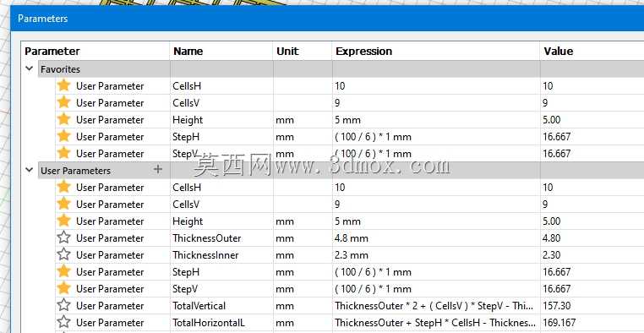
Task: Toggle the StepV star in Favorites group
Action: pyautogui.click(x=63, y=153)
